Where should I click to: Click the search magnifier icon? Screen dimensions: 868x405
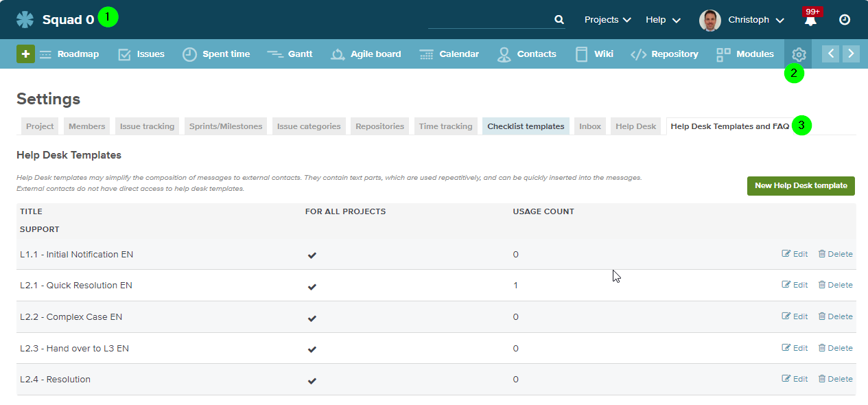point(559,20)
